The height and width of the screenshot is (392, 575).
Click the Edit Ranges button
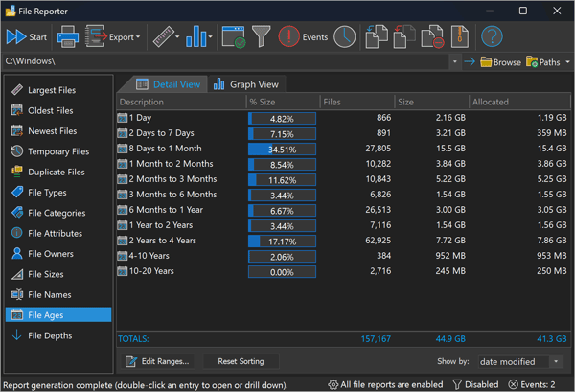click(x=158, y=361)
